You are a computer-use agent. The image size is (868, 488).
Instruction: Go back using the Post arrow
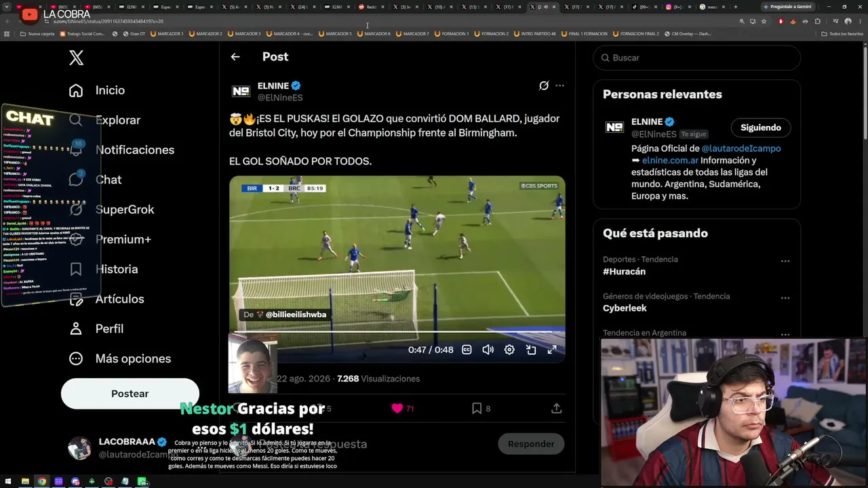235,57
